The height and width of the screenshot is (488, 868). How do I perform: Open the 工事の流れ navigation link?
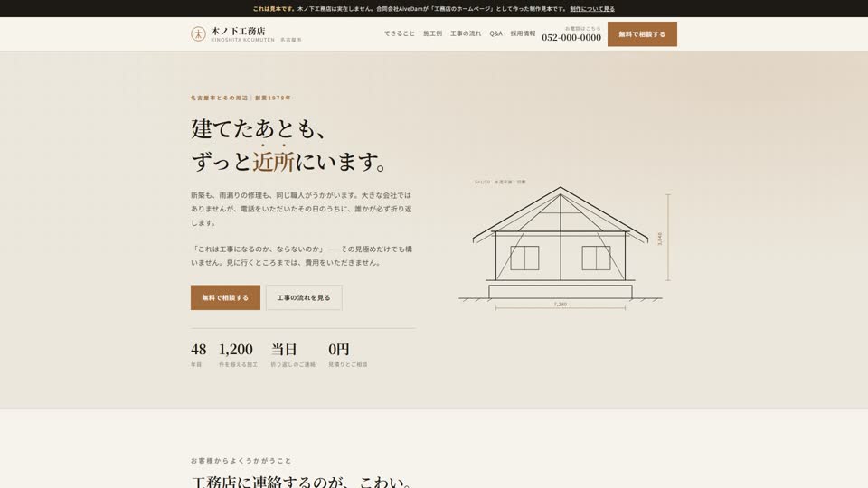[x=466, y=33]
